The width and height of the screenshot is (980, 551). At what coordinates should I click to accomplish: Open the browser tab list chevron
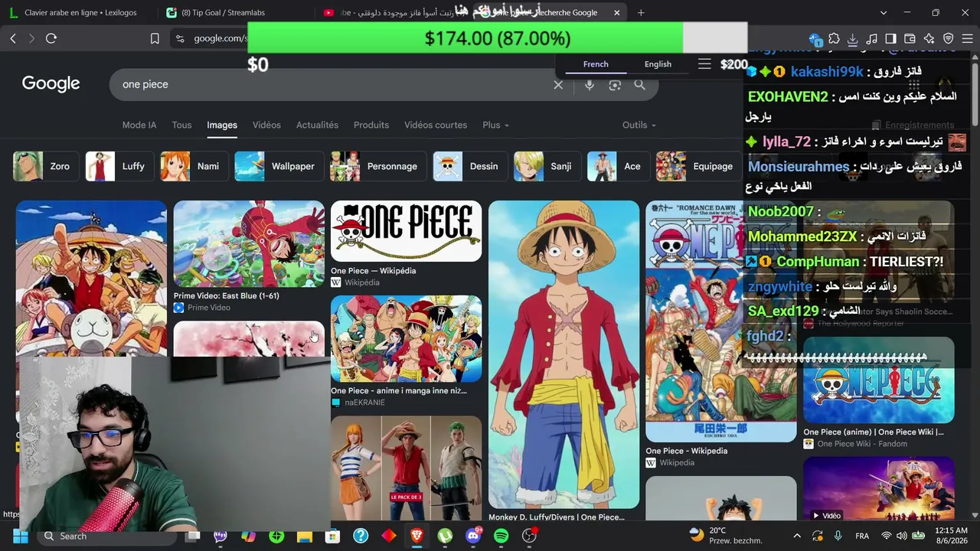click(x=884, y=12)
